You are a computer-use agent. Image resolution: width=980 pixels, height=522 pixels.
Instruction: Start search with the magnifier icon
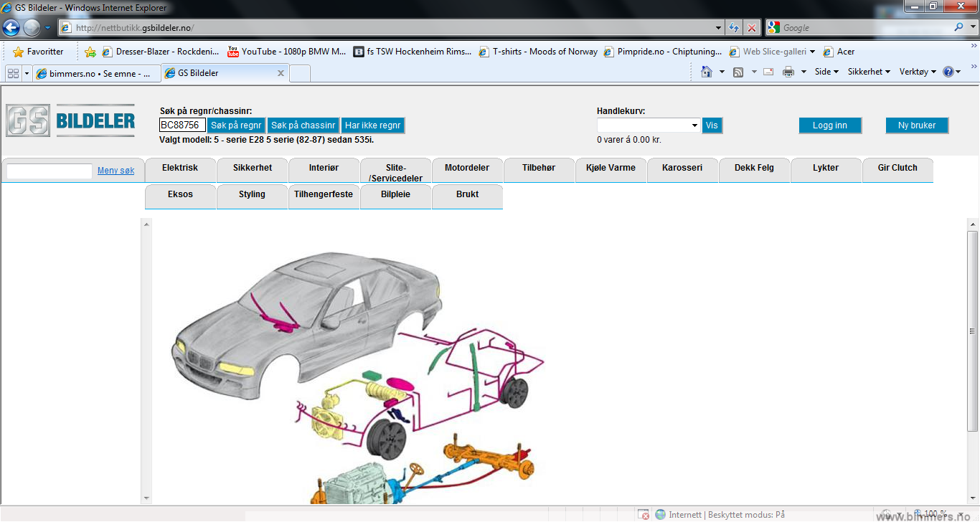coord(959,27)
